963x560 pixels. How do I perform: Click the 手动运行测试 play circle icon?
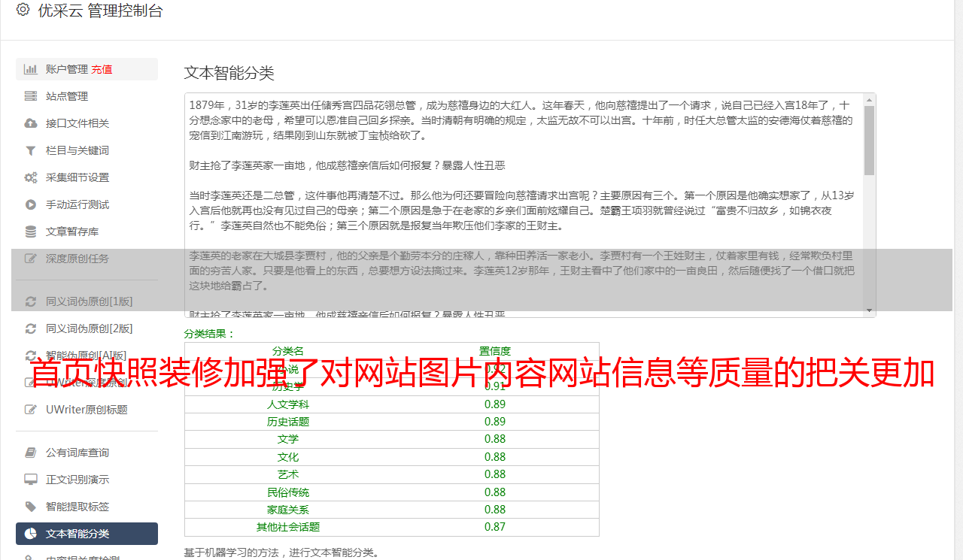coord(31,204)
